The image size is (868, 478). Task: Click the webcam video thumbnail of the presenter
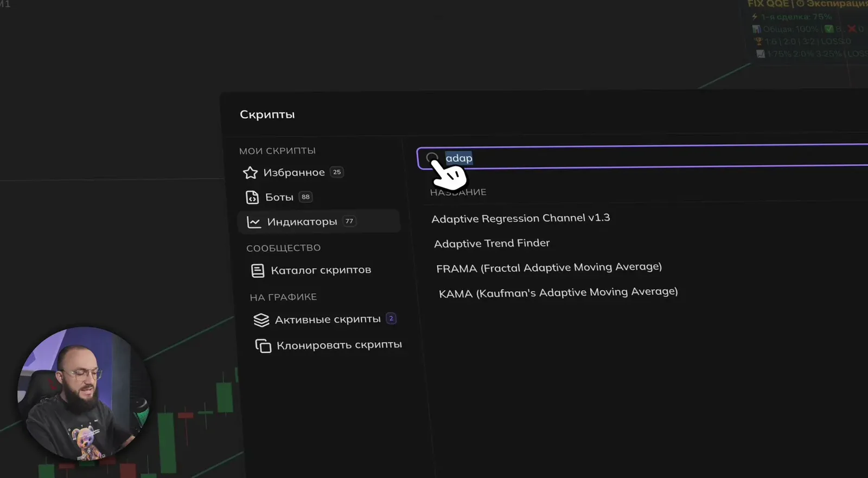[83, 393]
